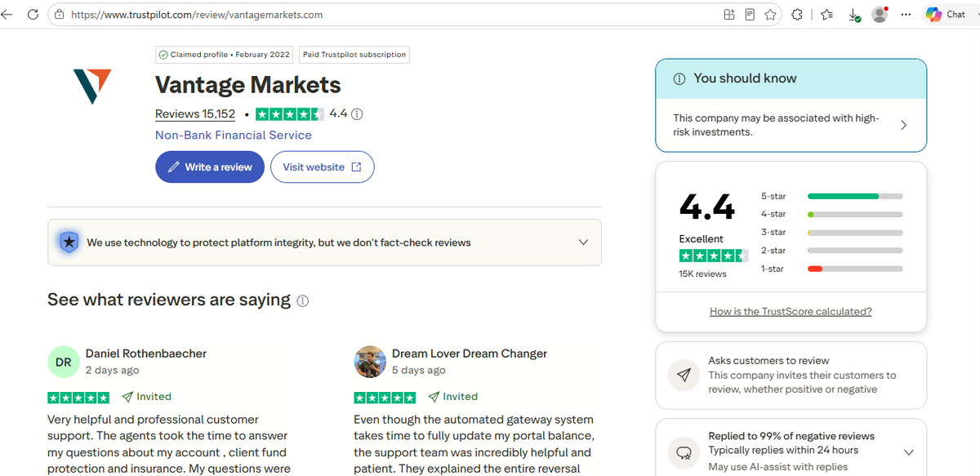Click Daniel Rothenbaecher's DR avatar
The width and height of the screenshot is (980, 476).
(63, 362)
